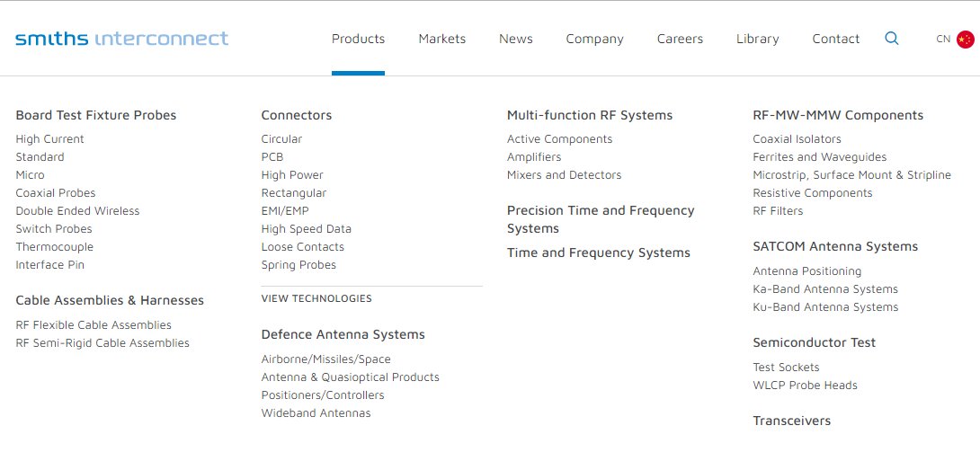Screen dimensions: 980x452
Task: Open Standard under Board Test Fixture Probes
Action: [x=40, y=156]
